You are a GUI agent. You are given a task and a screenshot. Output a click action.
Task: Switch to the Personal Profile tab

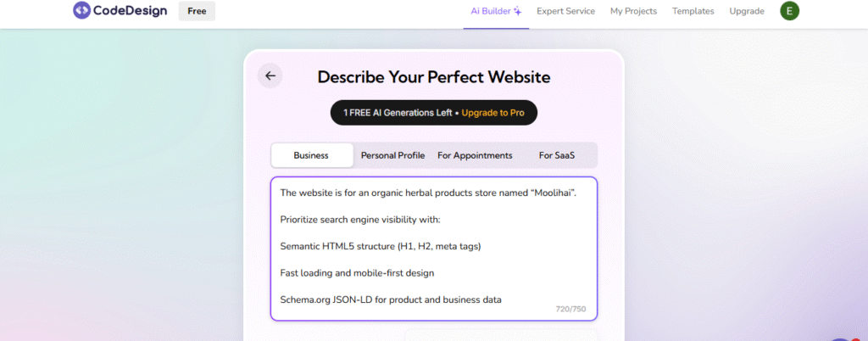(393, 155)
